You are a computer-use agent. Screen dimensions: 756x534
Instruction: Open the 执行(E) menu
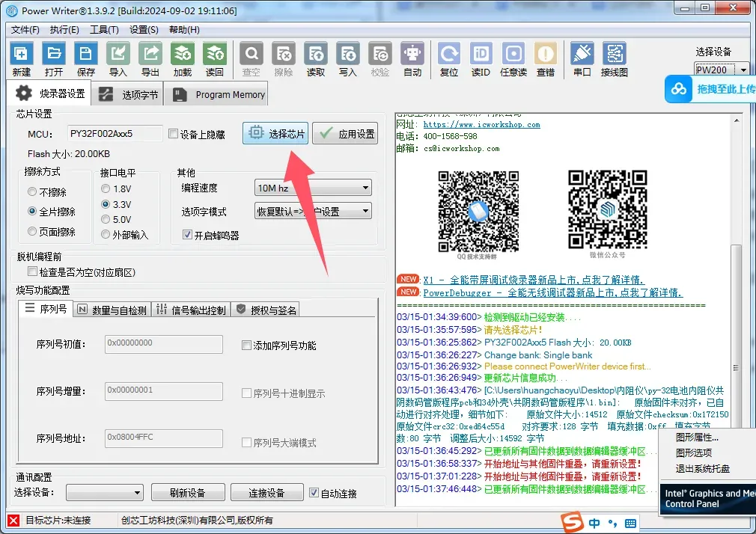[x=64, y=30]
